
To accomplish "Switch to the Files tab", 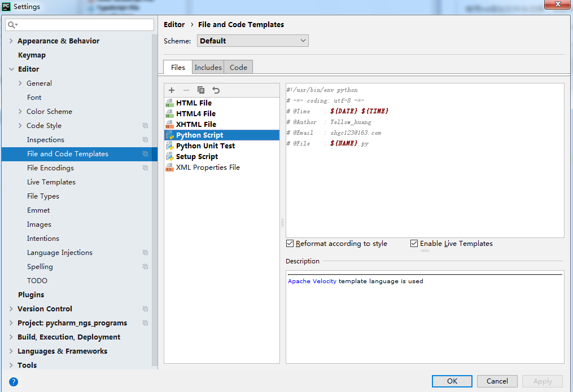I will (178, 67).
